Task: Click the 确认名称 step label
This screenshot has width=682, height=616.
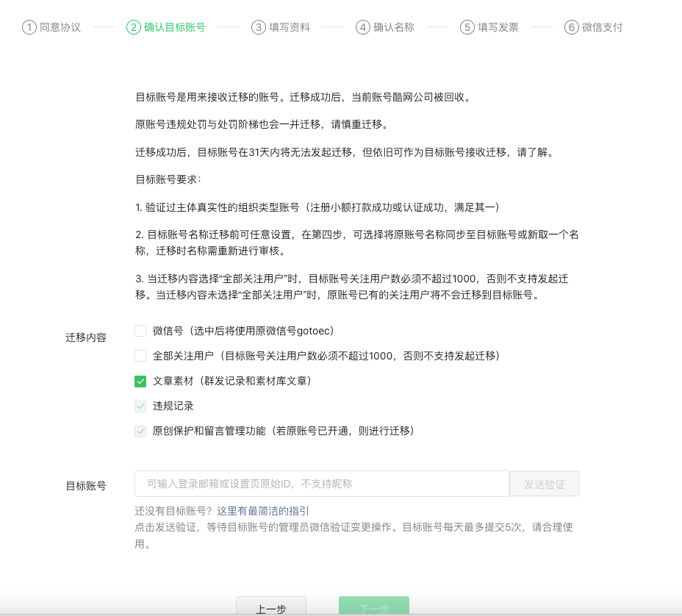Action: coord(394,27)
